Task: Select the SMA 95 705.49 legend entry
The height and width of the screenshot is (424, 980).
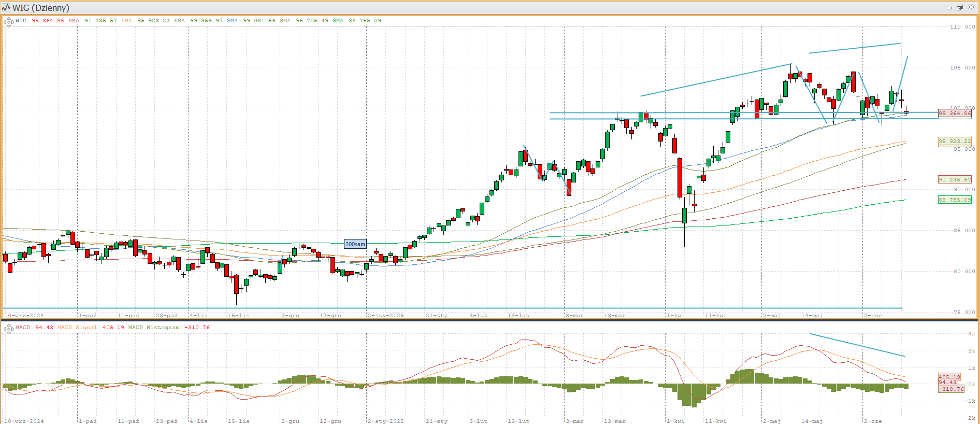Action: click(x=304, y=21)
